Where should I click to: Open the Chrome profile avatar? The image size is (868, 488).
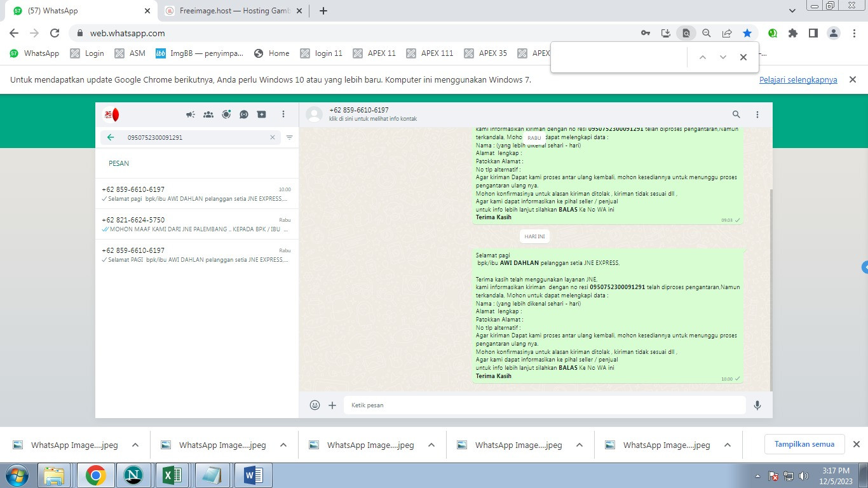coord(834,33)
